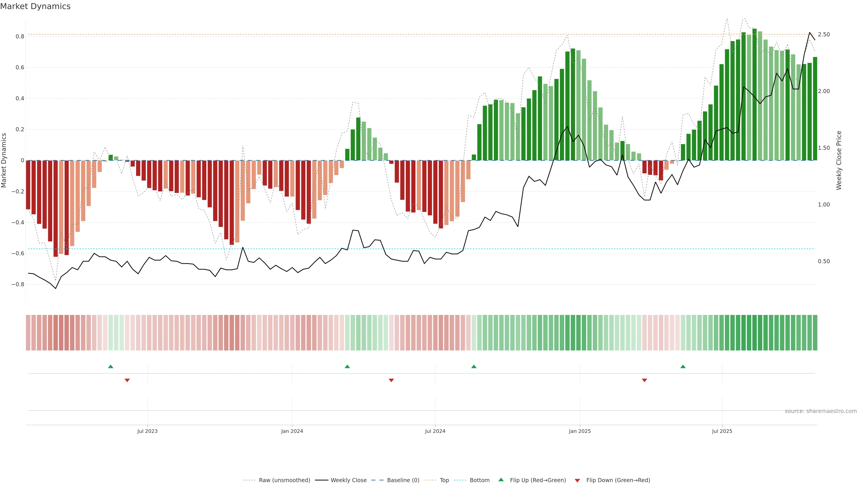Screen dimensions: 868x488
Task: Click the source: sharemaestro.com text
Action: pyautogui.click(x=821, y=411)
